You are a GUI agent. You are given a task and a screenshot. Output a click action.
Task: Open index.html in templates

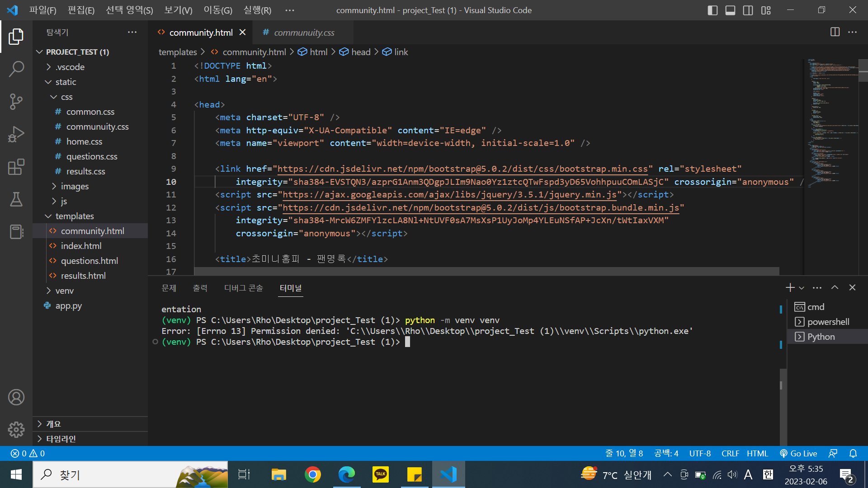(90, 246)
